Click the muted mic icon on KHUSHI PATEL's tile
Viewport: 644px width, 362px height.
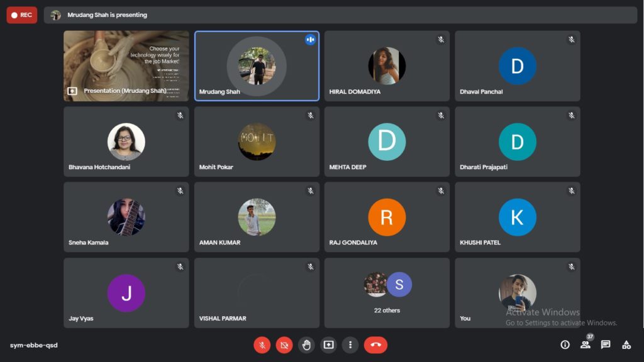(571, 191)
